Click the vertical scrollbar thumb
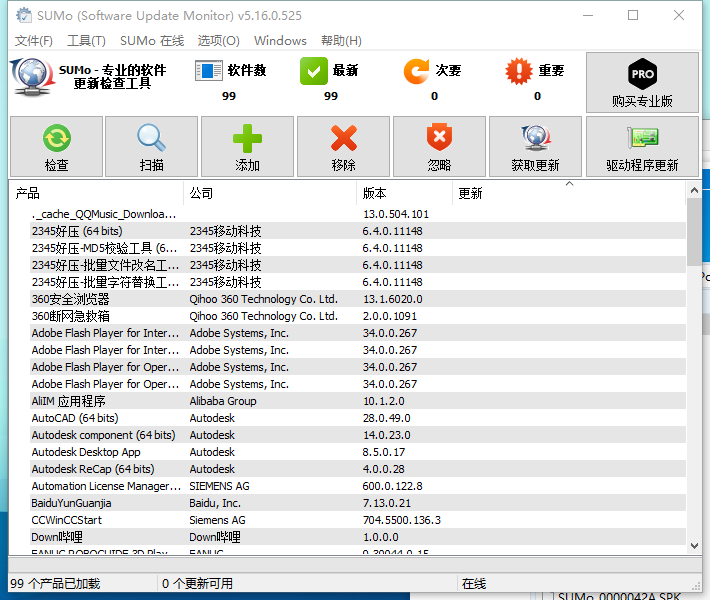710x600 pixels. click(x=694, y=232)
